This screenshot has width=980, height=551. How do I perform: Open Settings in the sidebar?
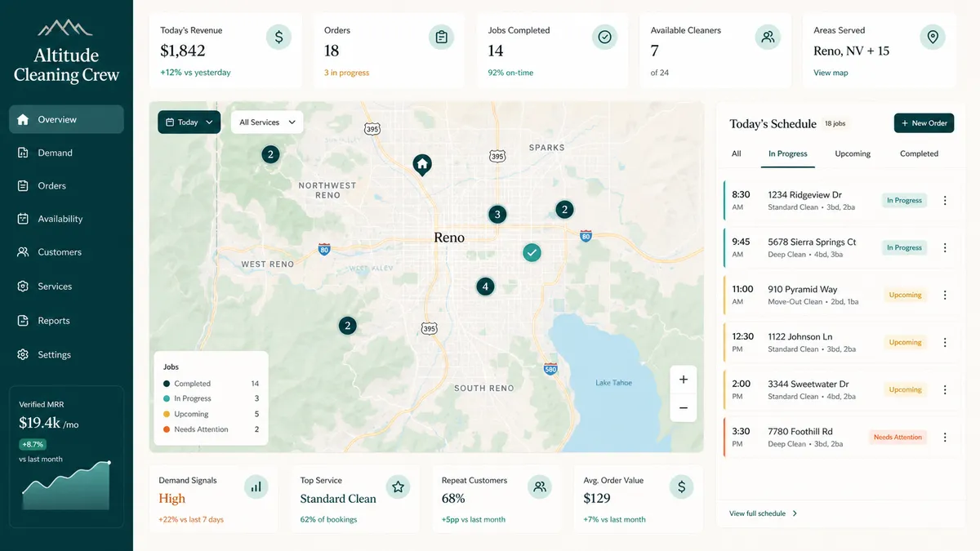click(x=66, y=355)
